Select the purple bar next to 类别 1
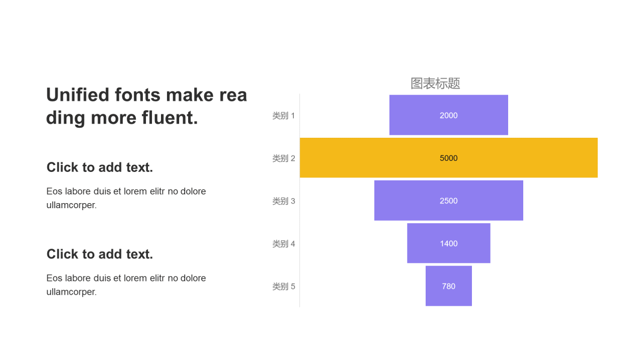This screenshot has height=362, width=644. (413, 115)
